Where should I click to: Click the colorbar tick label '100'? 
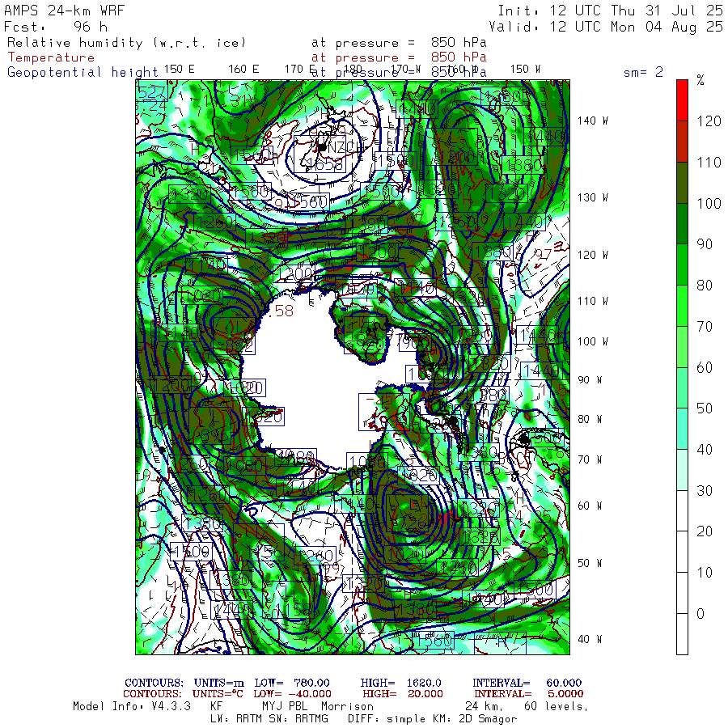click(x=709, y=203)
